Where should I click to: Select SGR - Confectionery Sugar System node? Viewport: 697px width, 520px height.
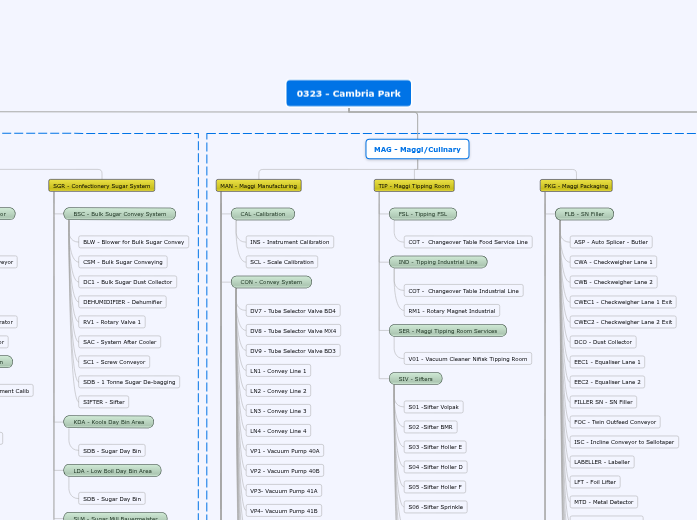tap(101, 185)
